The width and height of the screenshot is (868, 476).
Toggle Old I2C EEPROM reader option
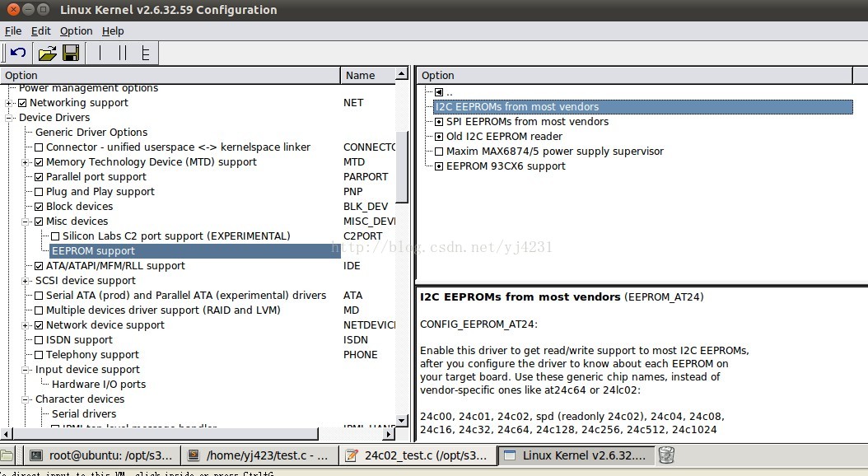[x=439, y=137]
